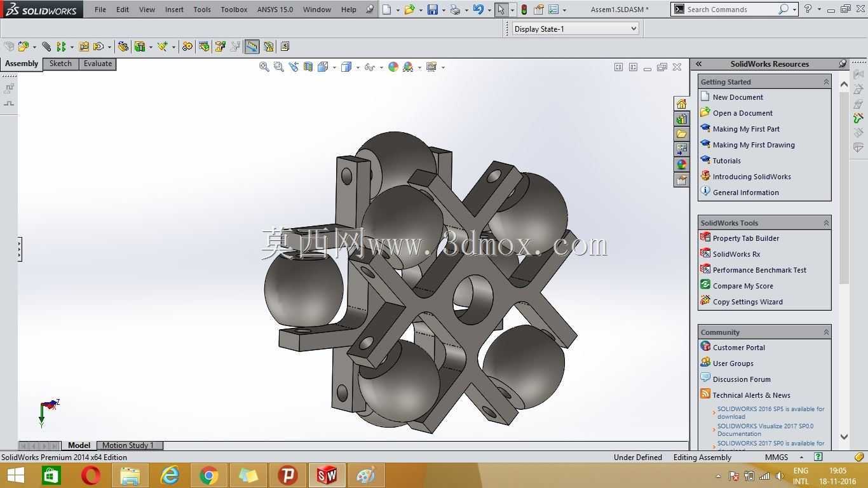Open the Custom Properties tab icon

[x=681, y=180]
